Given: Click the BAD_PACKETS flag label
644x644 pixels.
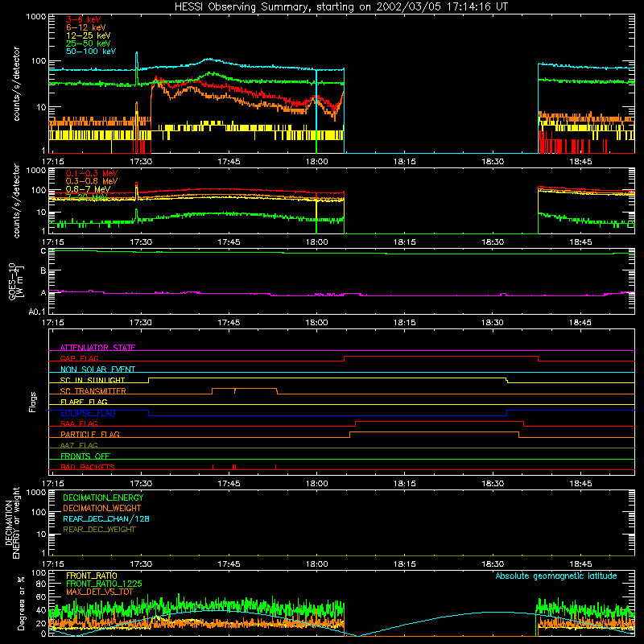Looking at the screenshot, I should point(88,467).
